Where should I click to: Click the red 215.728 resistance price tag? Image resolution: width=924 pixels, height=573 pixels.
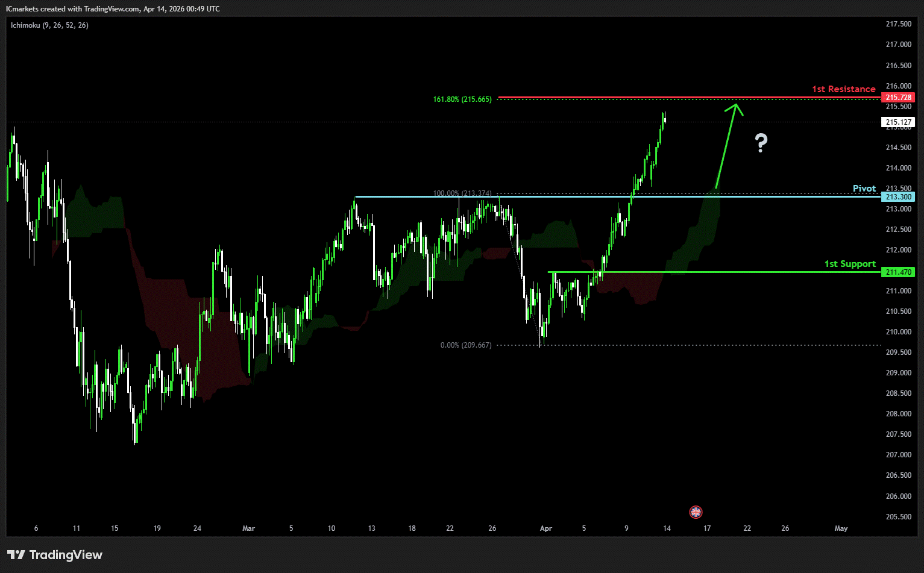897,98
